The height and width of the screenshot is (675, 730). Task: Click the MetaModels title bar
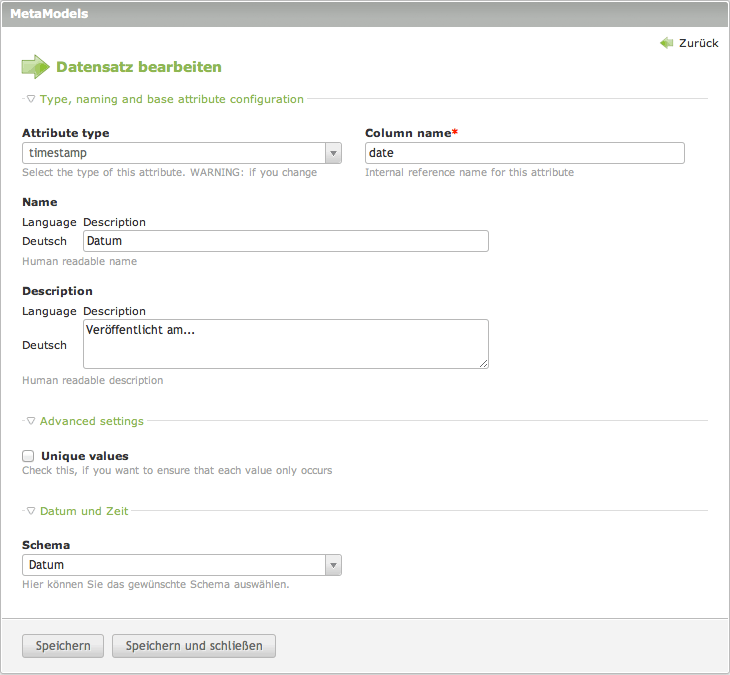364,14
